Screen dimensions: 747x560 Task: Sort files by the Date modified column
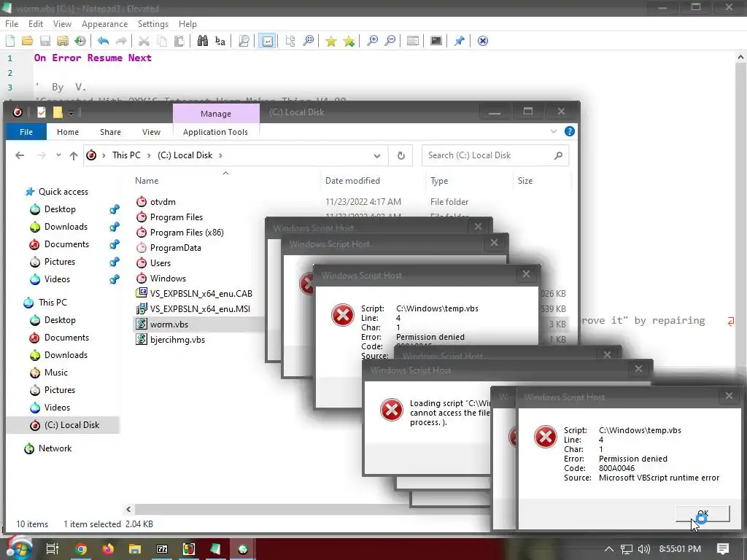(352, 181)
